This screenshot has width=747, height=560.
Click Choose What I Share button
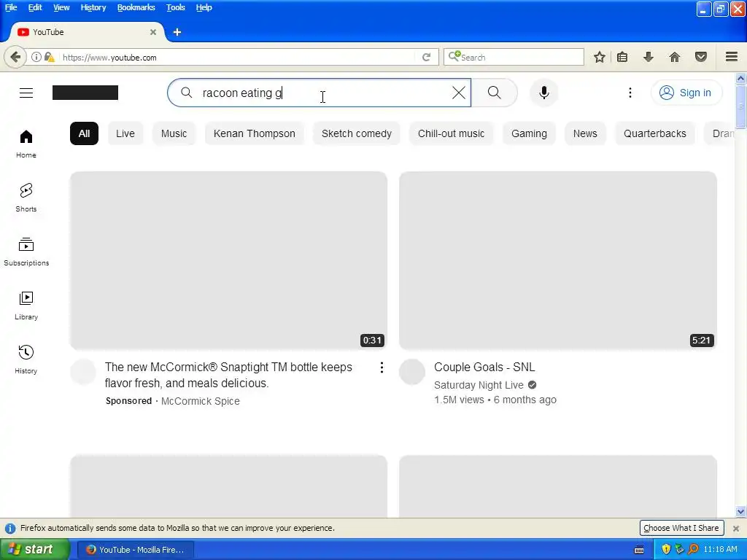point(681,528)
